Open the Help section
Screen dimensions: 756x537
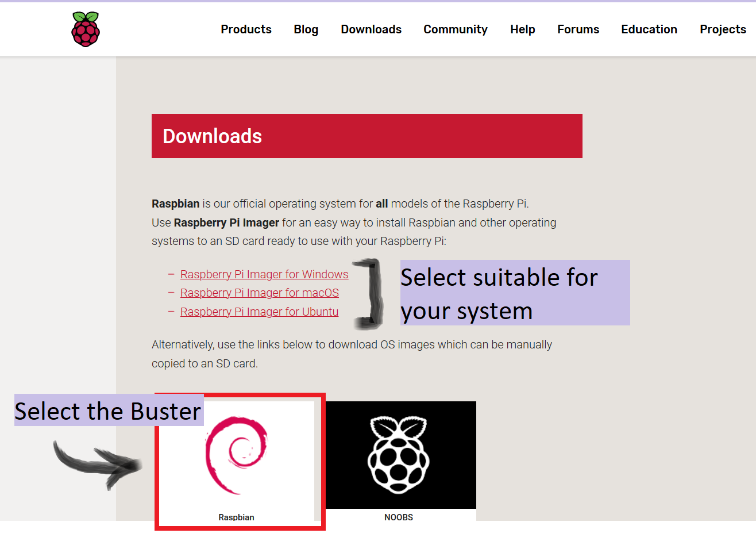coord(522,29)
